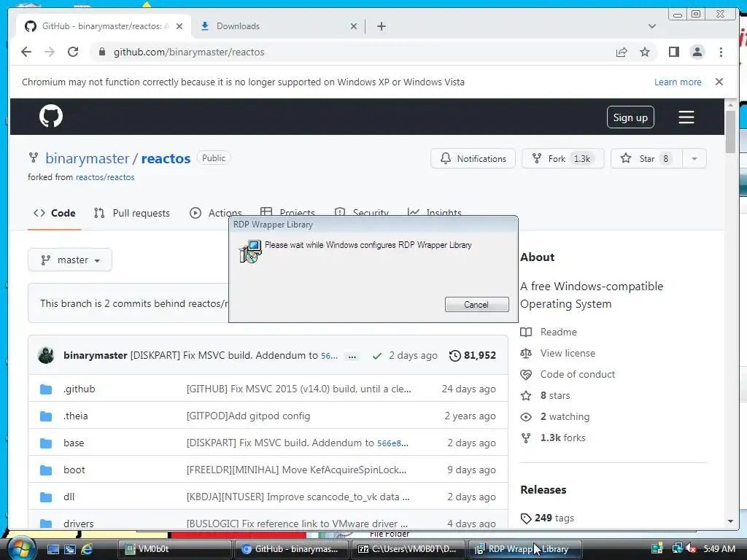Open the Windows Start orb
Viewport: 747px width, 560px height.
click(x=21, y=549)
